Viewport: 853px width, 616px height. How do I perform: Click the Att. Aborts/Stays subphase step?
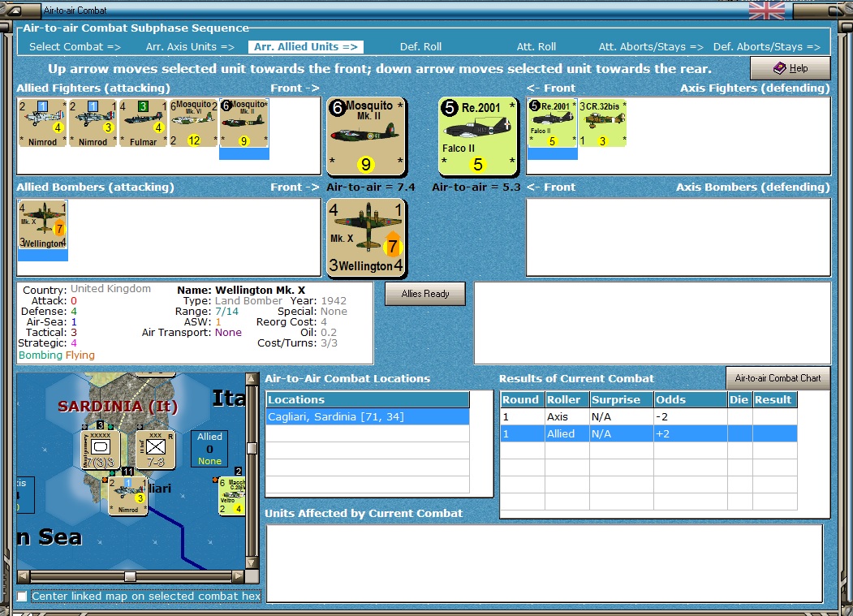click(651, 47)
